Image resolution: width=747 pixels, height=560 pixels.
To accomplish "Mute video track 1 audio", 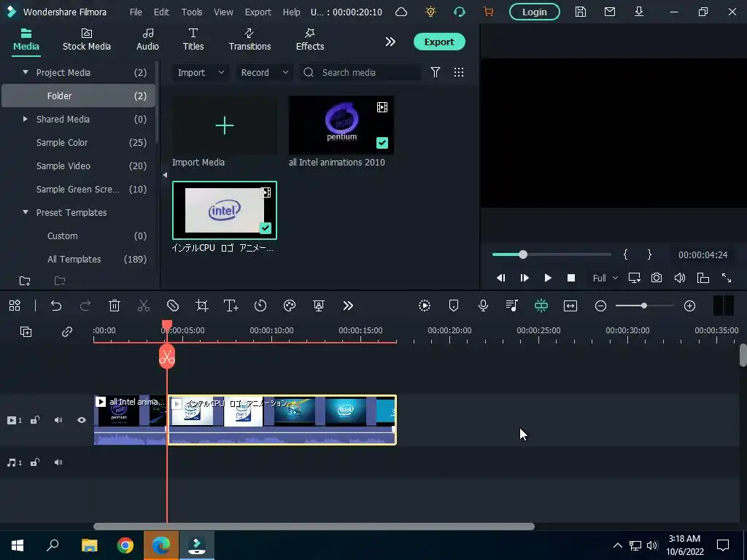I will (x=58, y=420).
